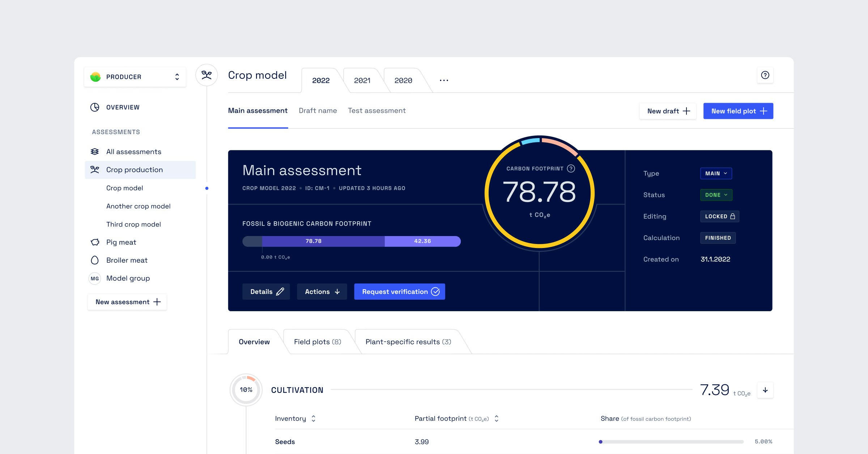Click the MG model group badge

click(95, 278)
